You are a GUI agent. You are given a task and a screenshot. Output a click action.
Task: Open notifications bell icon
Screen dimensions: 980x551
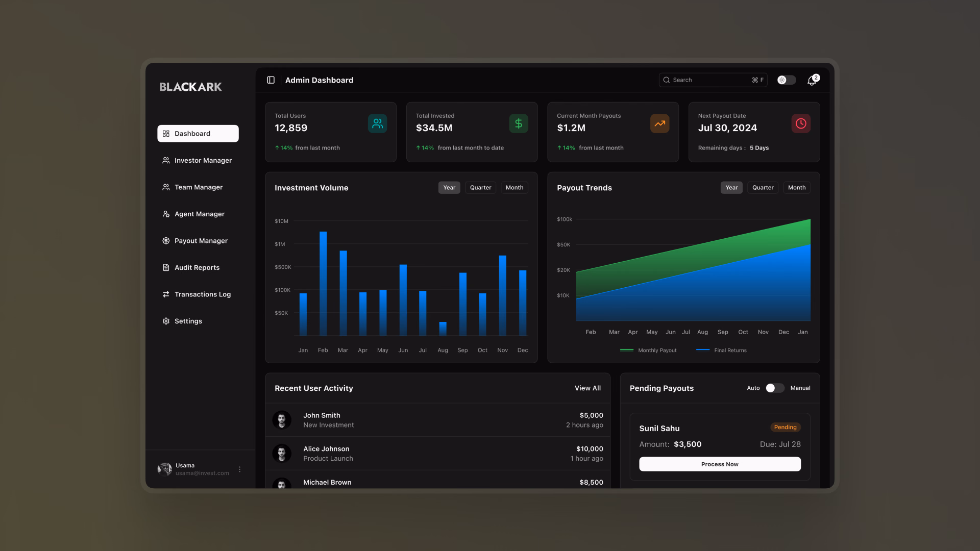click(812, 81)
